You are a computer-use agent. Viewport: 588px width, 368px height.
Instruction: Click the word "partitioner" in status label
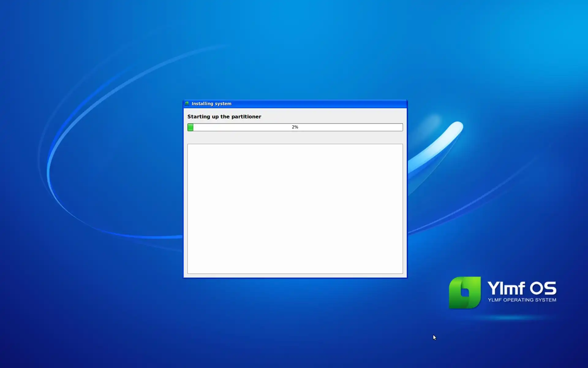pyautogui.click(x=246, y=117)
